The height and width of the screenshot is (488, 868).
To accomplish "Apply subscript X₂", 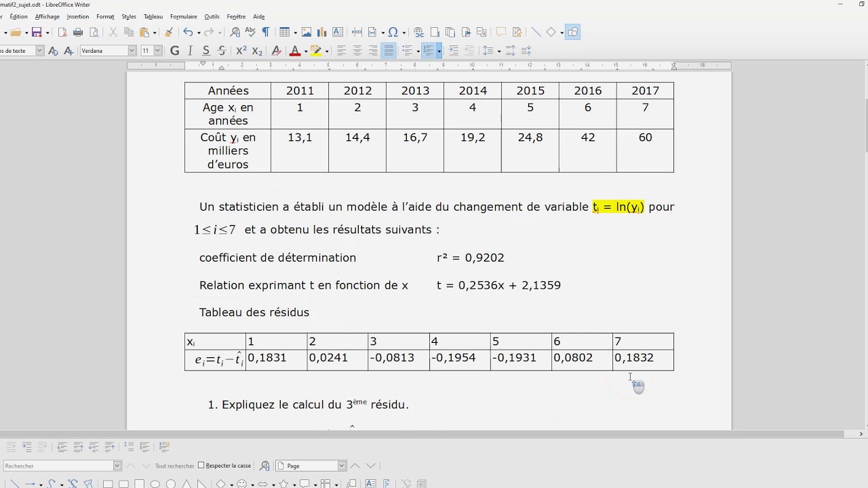I will click(257, 50).
